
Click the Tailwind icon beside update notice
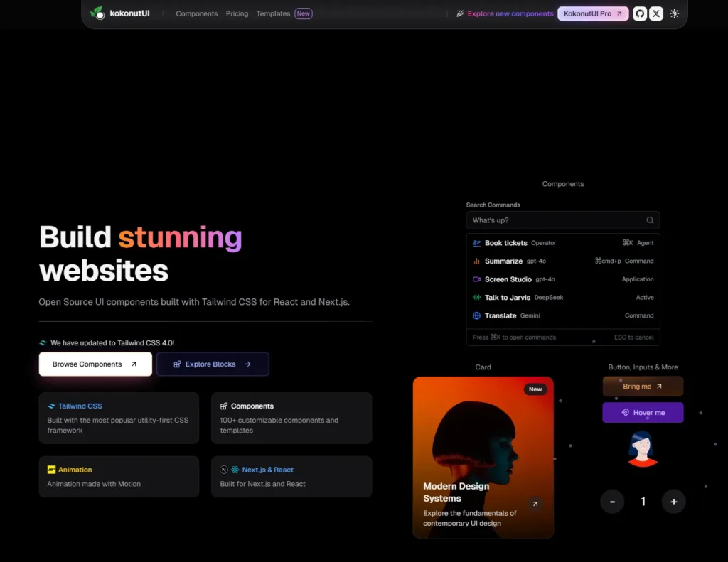pyautogui.click(x=43, y=343)
